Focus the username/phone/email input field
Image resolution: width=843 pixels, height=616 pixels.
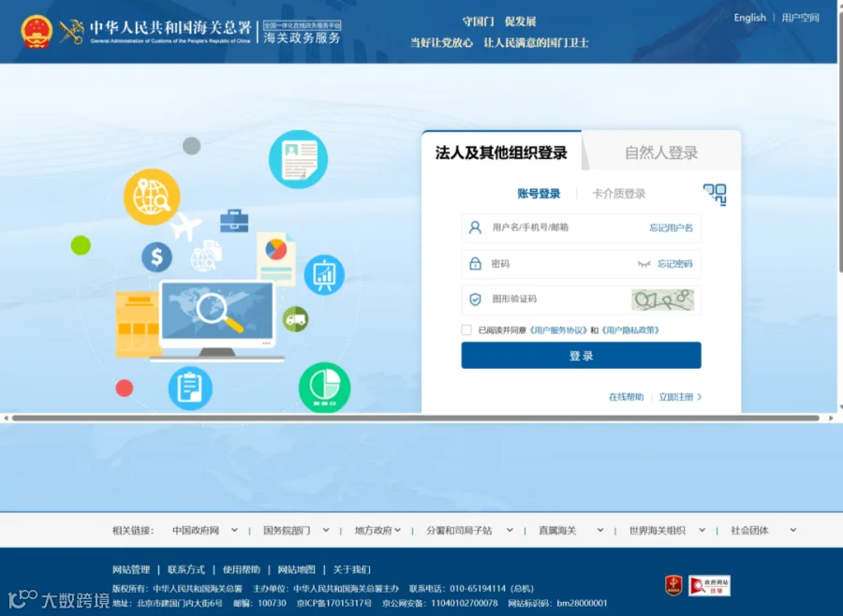click(581, 227)
